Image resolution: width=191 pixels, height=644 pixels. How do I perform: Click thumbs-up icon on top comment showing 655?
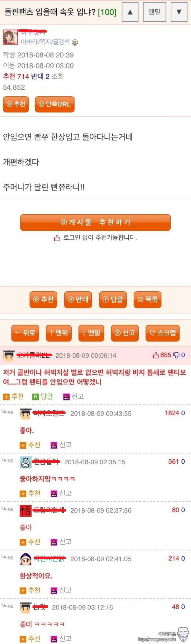pyautogui.click(x=156, y=355)
